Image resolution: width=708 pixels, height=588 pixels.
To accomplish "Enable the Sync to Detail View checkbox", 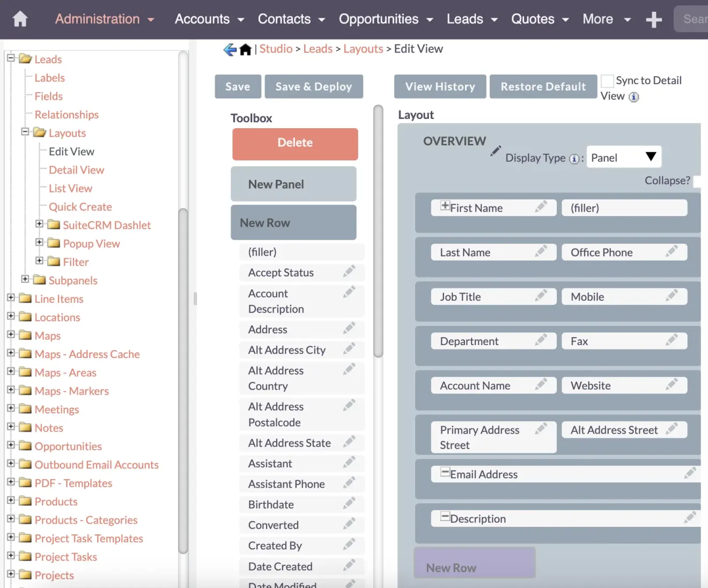I will pos(607,80).
